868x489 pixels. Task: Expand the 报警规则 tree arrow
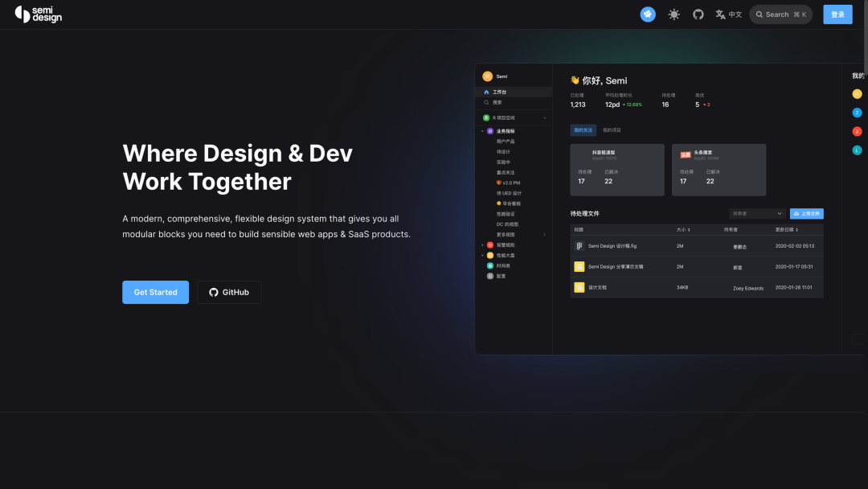pos(482,244)
